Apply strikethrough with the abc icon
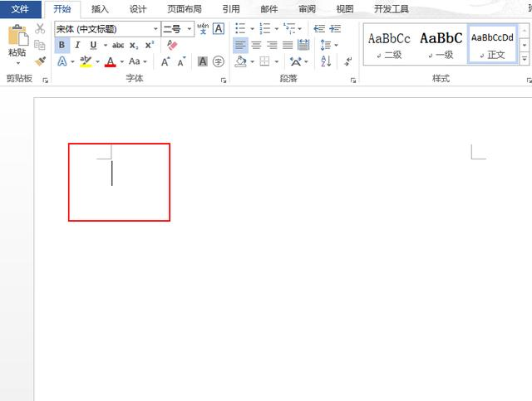 [118, 45]
